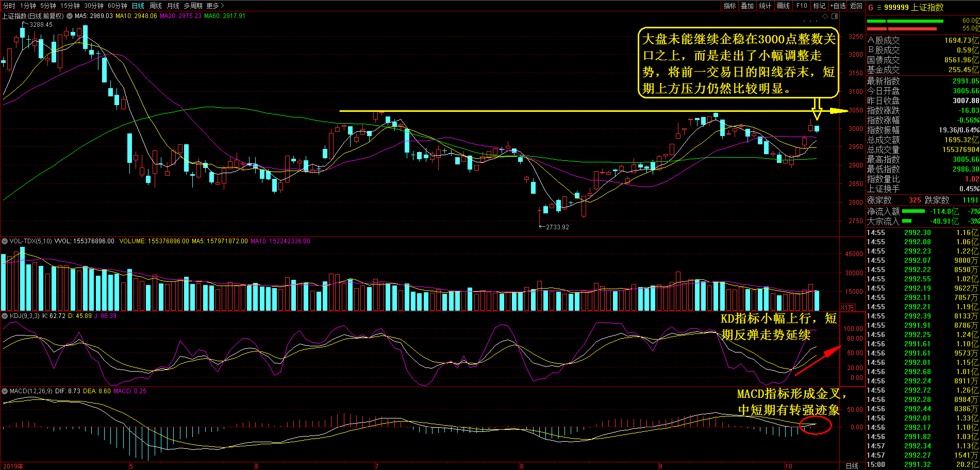The width and height of the screenshot is (980, 470).
Task: Click the 指数振幅 row
Action: click(923, 130)
